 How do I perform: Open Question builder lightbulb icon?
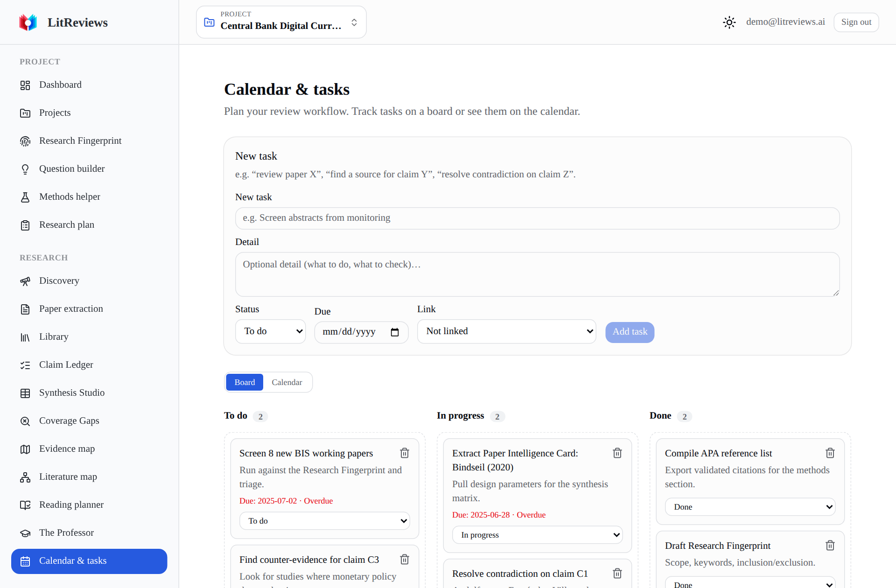25,169
